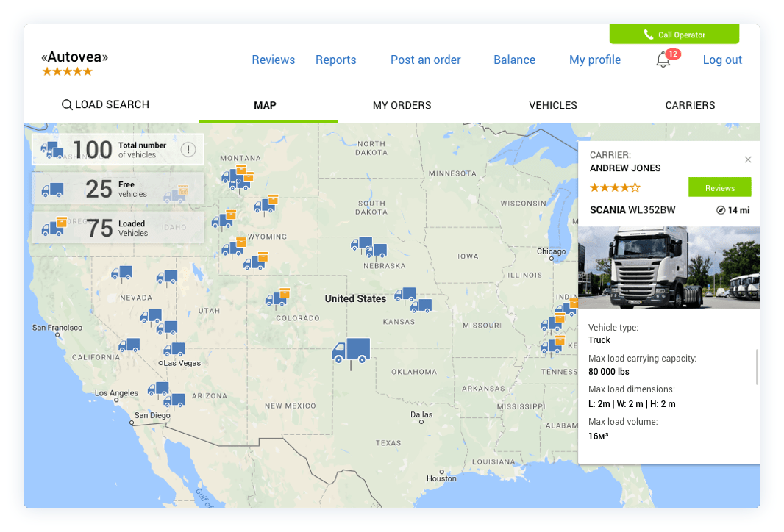This screenshot has height=532, width=784.
Task: Click the carrier panel scrollbar
Action: click(x=757, y=367)
